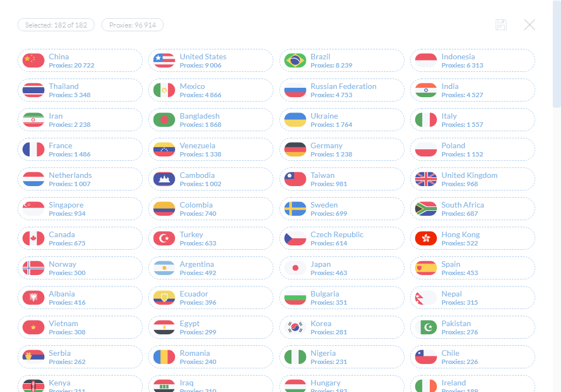Click 'Proxies: 1 557' under Italy

[x=462, y=125]
